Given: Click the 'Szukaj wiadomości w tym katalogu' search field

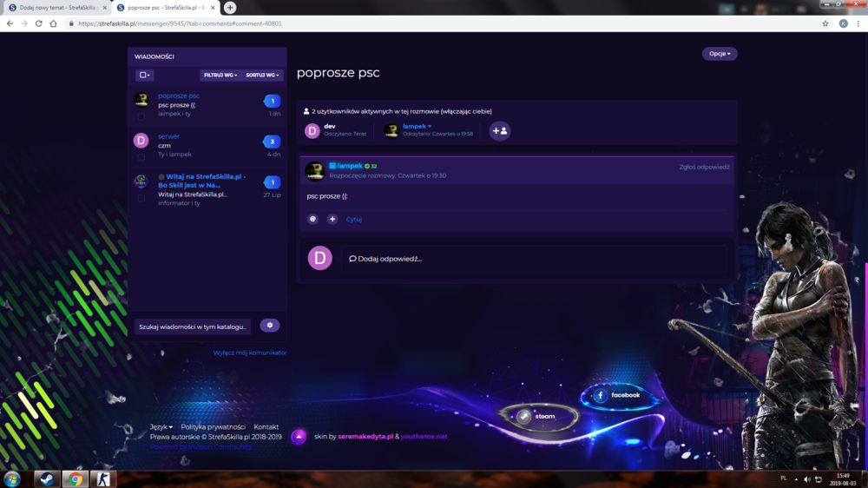Looking at the screenshot, I should (193, 326).
